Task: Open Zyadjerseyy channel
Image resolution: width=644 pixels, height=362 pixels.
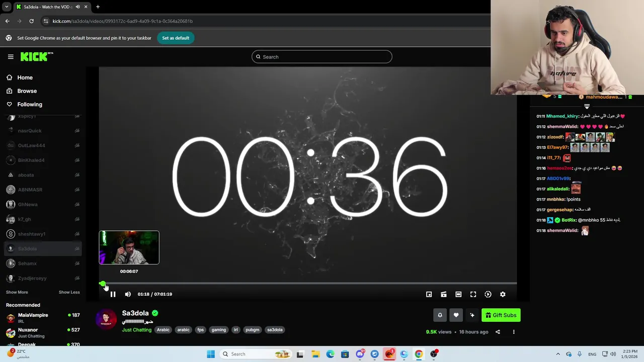Action: click(43, 278)
